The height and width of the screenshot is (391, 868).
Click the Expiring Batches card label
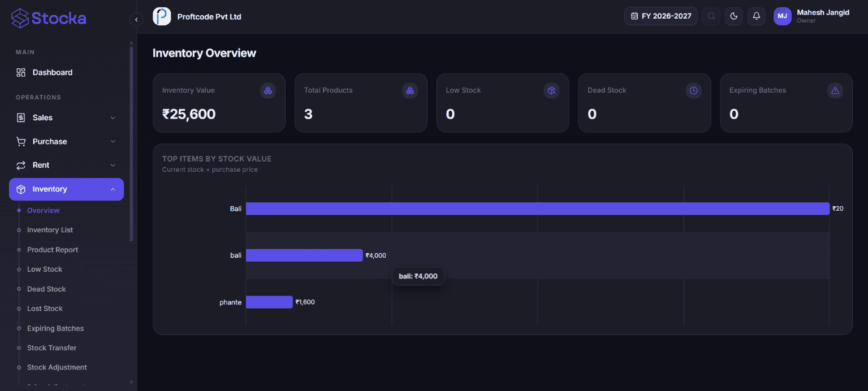(758, 90)
